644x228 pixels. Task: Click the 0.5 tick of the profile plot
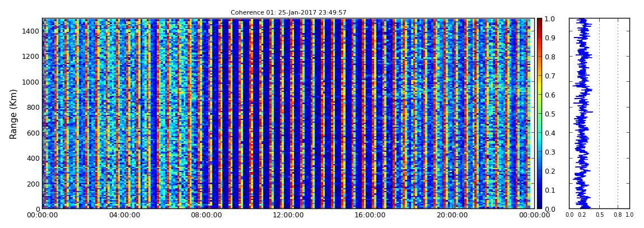[599, 215]
